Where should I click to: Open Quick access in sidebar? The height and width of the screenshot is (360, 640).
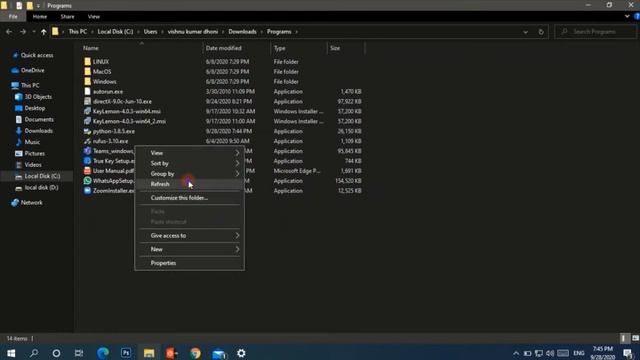[37, 55]
